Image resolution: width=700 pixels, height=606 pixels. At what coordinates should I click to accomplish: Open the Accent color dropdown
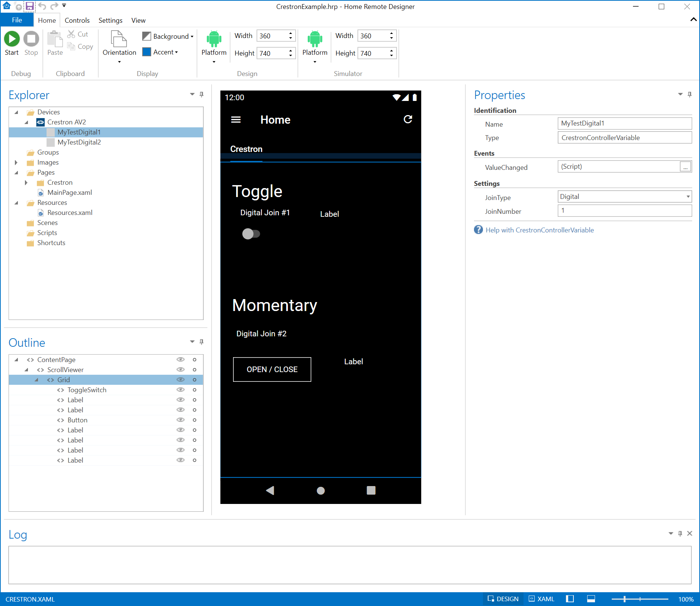[160, 52]
